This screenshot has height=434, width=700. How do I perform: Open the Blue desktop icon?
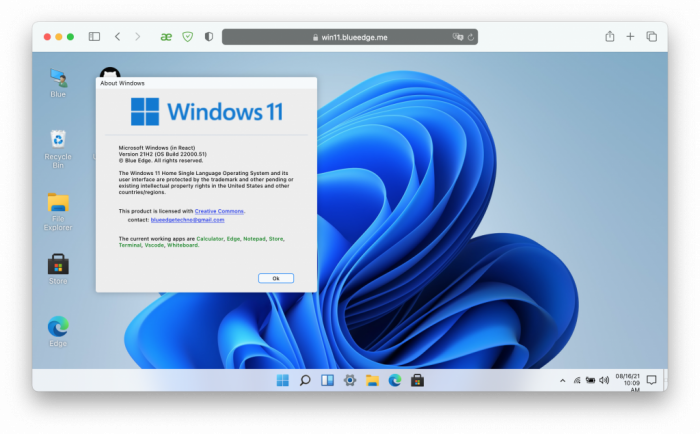coord(58,83)
